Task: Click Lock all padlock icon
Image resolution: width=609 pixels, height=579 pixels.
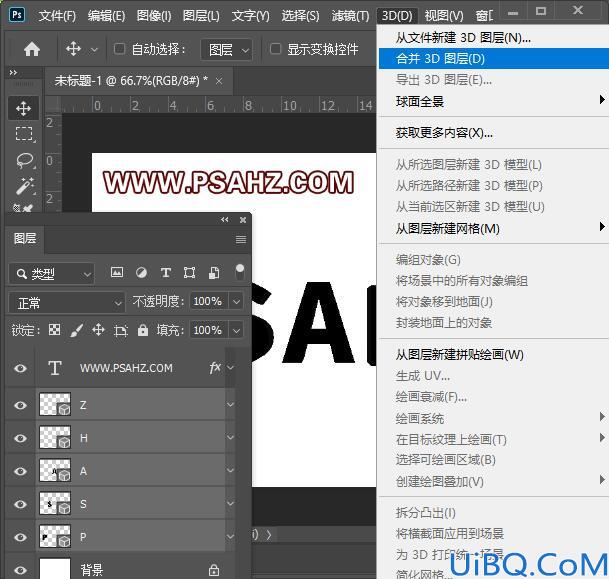Action: [x=143, y=330]
